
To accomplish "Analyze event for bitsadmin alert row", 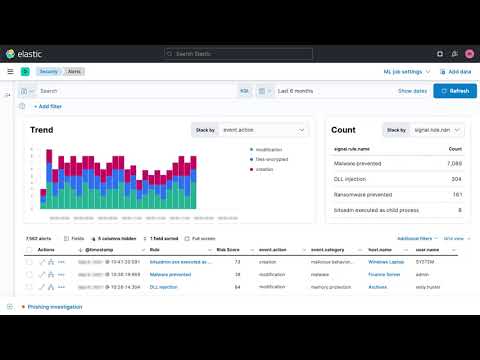I will pos(51,262).
